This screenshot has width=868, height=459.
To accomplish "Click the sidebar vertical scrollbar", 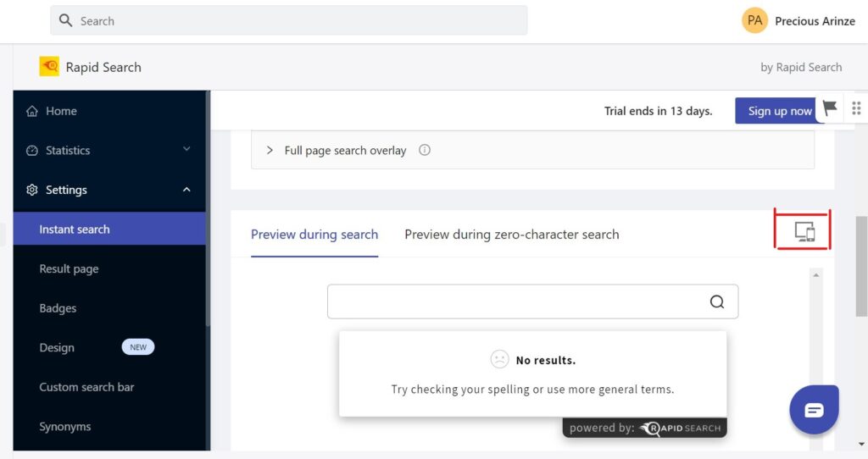I will (x=209, y=207).
